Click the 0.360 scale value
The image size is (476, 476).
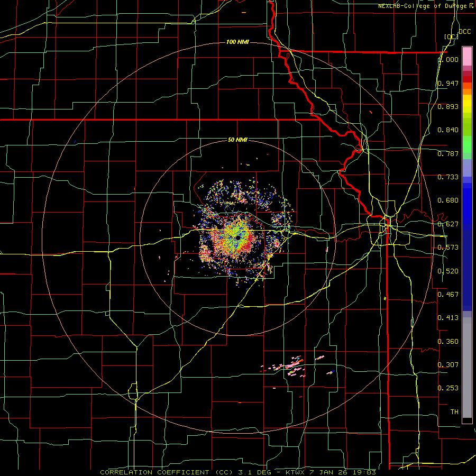(x=448, y=342)
